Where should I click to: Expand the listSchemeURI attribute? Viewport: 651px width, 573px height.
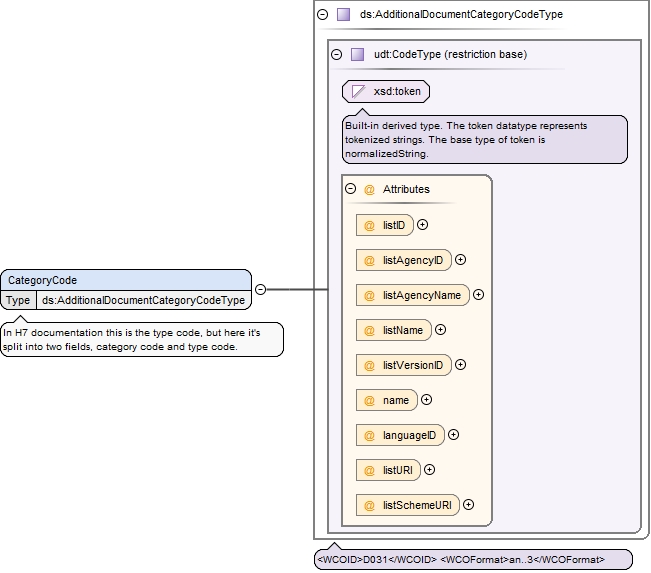pos(468,504)
